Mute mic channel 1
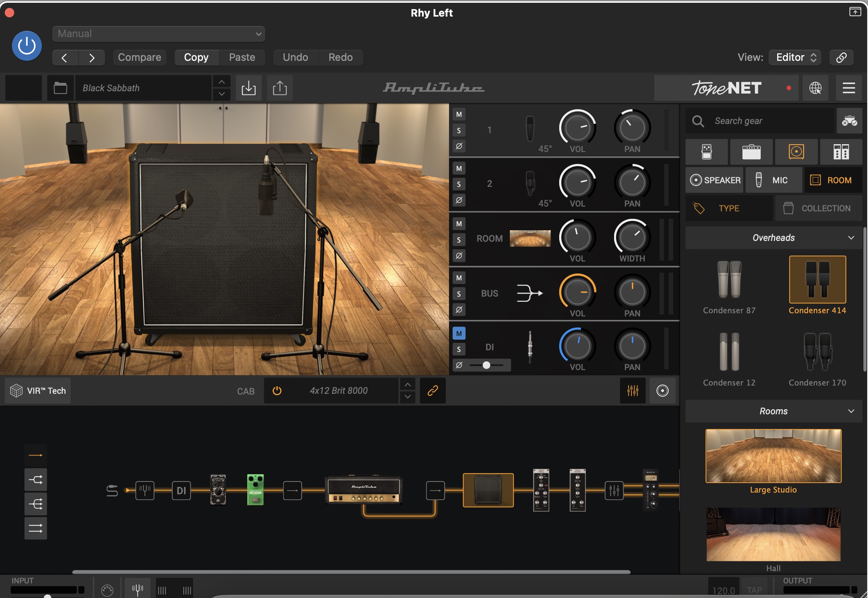 pyautogui.click(x=459, y=115)
